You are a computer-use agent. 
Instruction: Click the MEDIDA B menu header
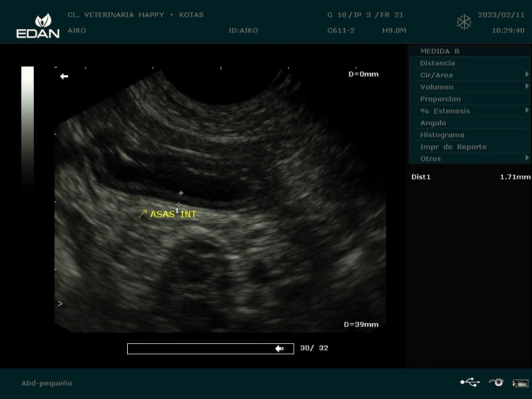(x=470, y=51)
